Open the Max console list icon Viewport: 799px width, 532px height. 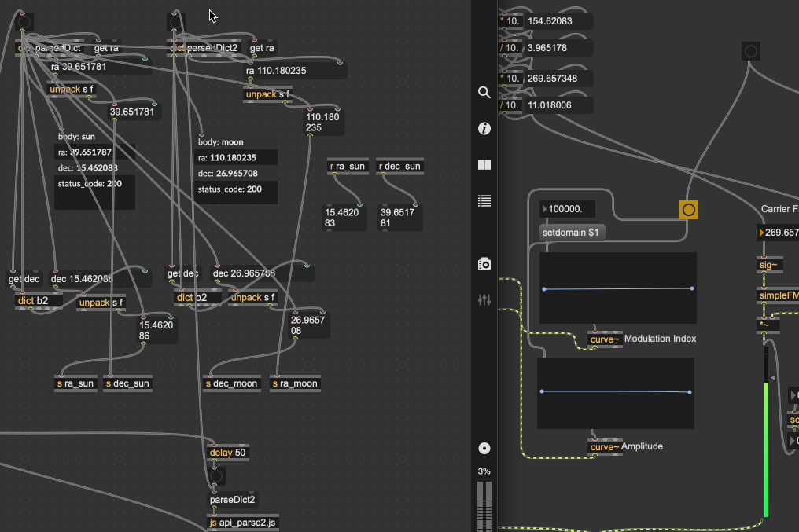coord(484,201)
